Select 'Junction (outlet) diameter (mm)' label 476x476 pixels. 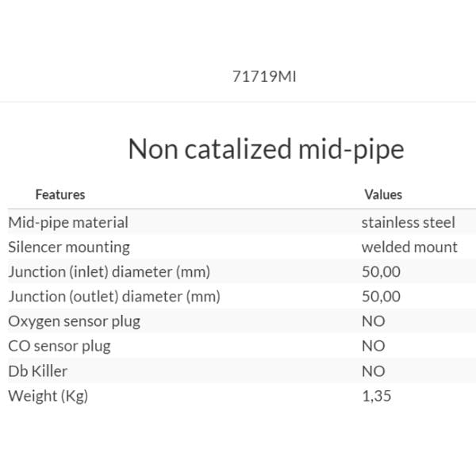[x=114, y=297]
